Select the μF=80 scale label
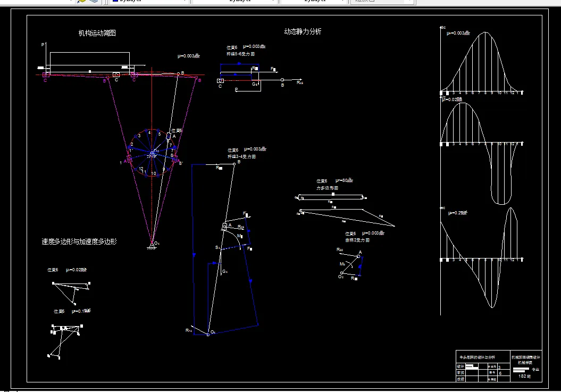 click(x=344, y=180)
